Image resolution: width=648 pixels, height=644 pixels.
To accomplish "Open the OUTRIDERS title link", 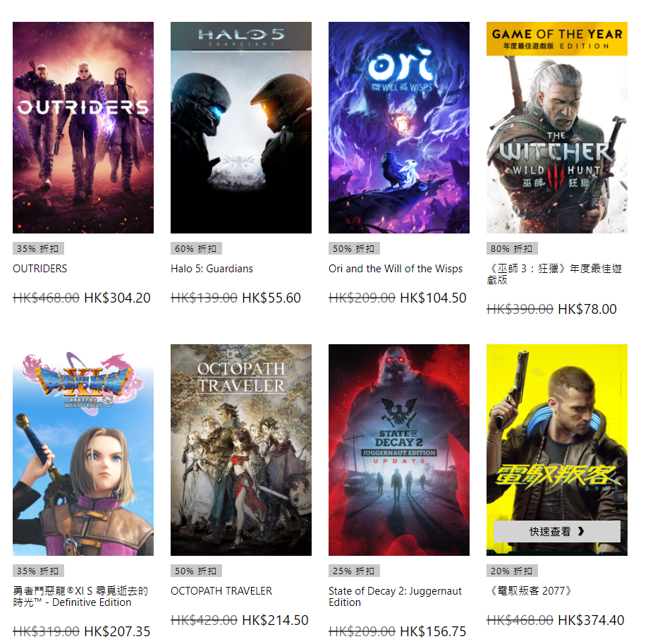I will click(x=40, y=269).
